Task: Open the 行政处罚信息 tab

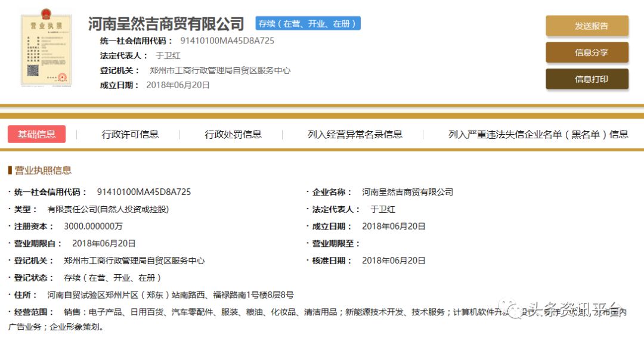Action: pyautogui.click(x=233, y=134)
